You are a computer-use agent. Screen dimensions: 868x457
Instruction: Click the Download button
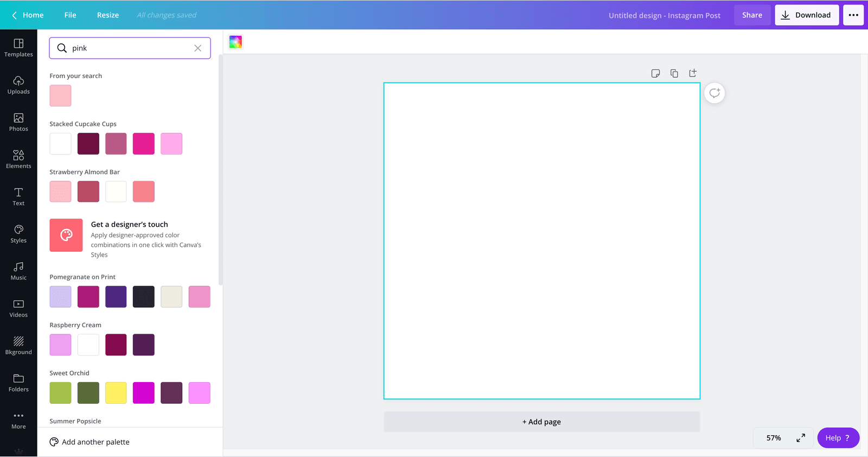(x=807, y=15)
